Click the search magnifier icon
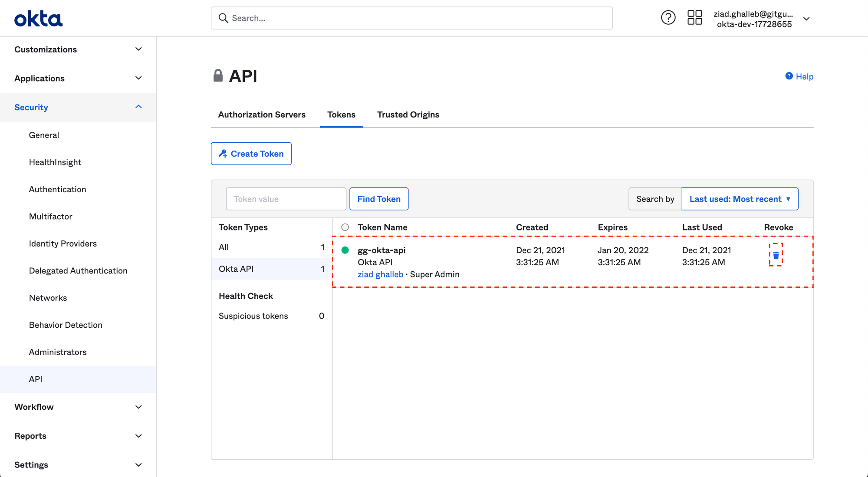Image resolution: width=868 pixels, height=477 pixels. tap(223, 18)
